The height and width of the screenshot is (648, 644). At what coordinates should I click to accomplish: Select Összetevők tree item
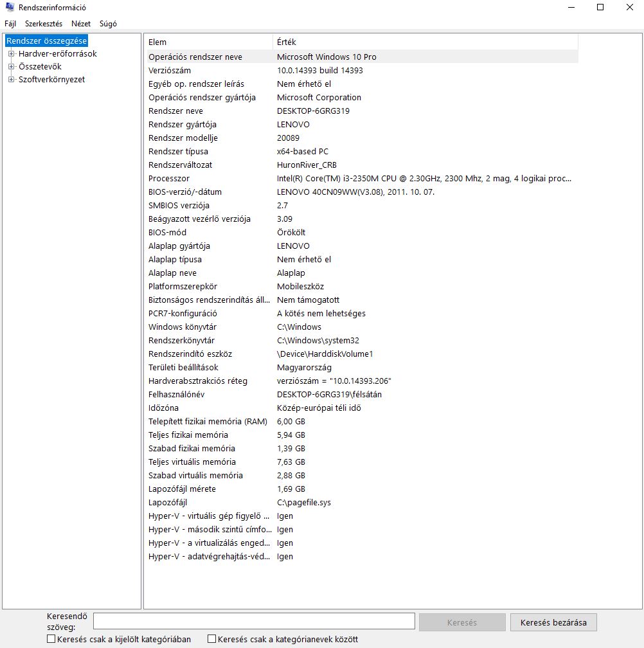40,67
